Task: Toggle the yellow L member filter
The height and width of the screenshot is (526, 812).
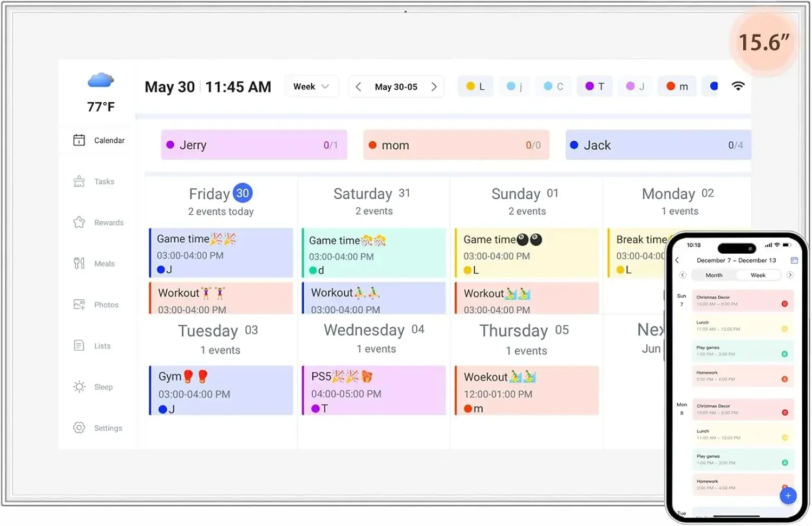Action: tap(475, 87)
